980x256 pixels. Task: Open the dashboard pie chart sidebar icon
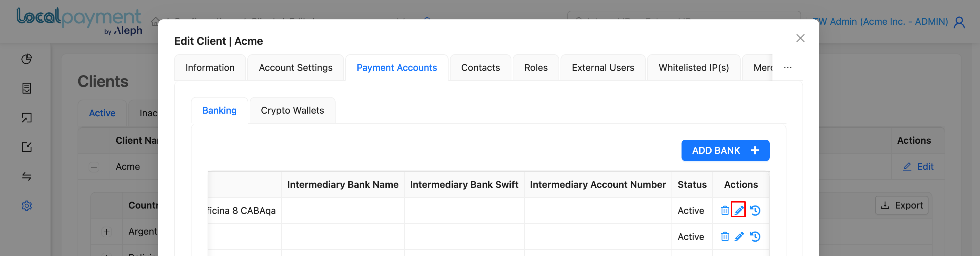click(x=27, y=59)
